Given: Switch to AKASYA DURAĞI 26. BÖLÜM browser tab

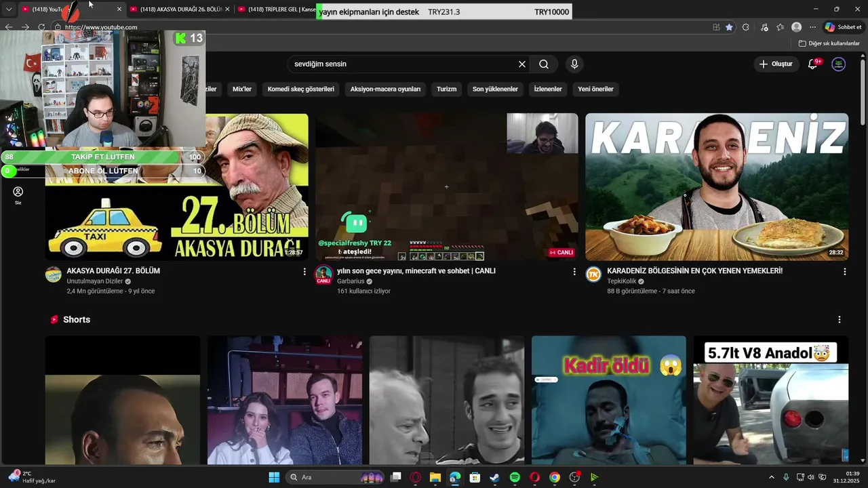Looking at the screenshot, I should click(x=180, y=9).
